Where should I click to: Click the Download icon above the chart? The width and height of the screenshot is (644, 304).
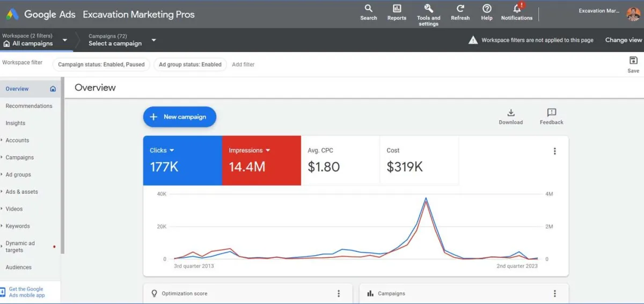(x=511, y=112)
